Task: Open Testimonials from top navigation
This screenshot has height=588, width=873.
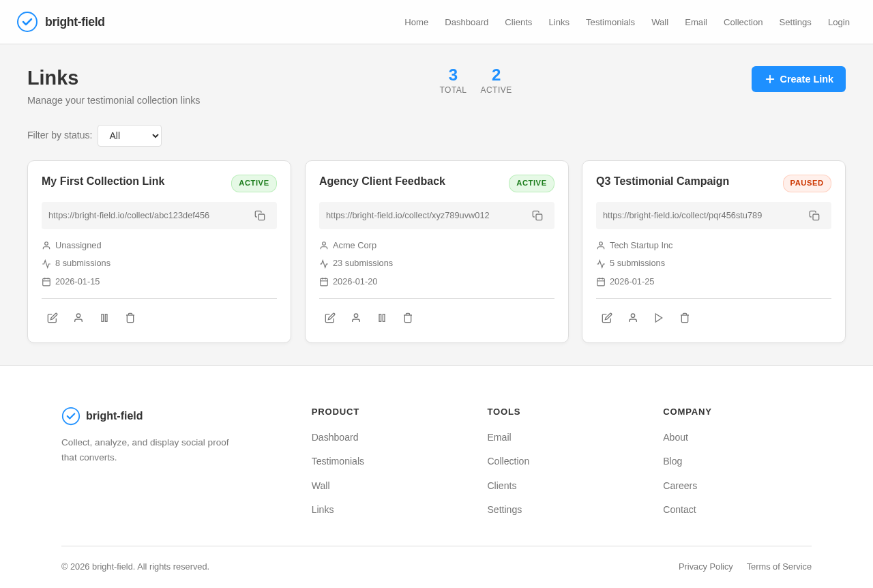Action: point(610,22)
